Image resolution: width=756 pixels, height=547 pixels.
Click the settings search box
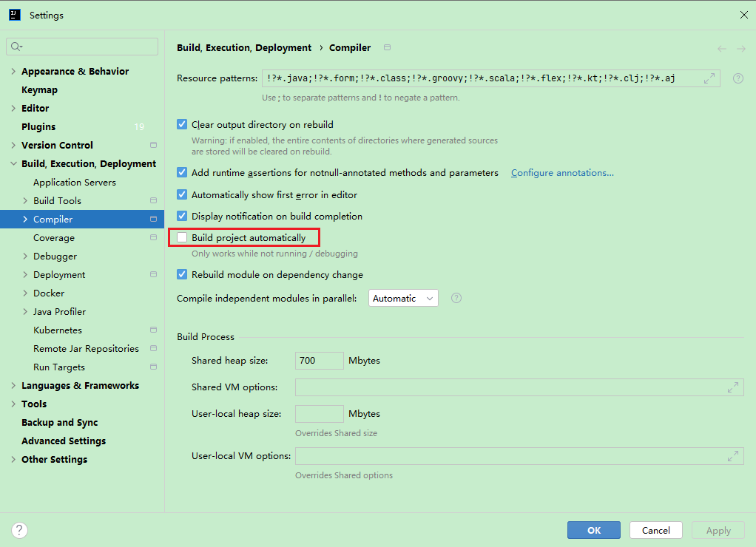coord(82,47)
